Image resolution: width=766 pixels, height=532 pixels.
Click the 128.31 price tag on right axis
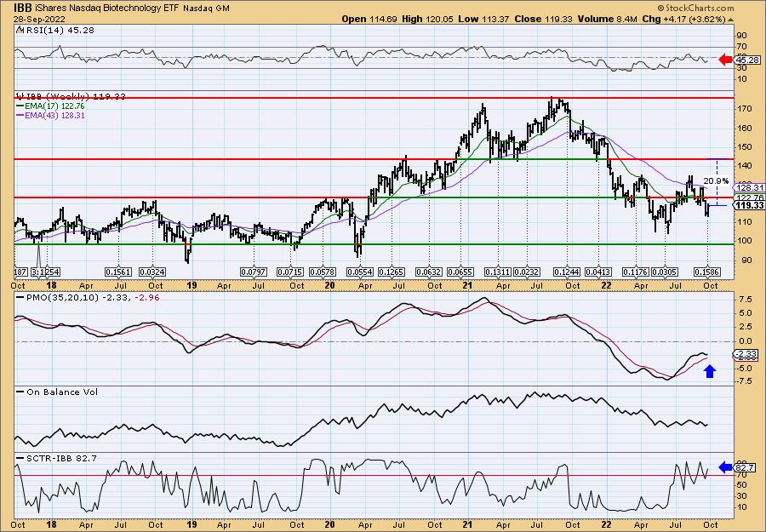(749, 187)
